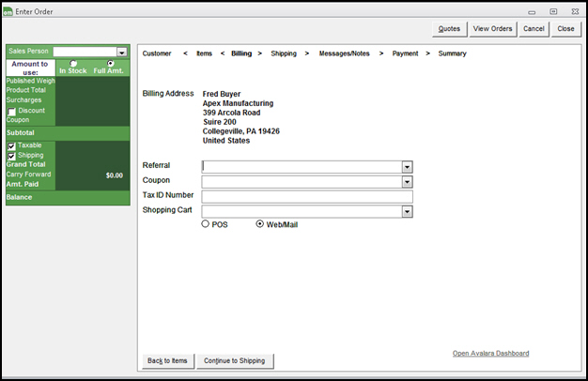
Task: Click the Tax ID Number field
Action: click(x=307, y=197)
